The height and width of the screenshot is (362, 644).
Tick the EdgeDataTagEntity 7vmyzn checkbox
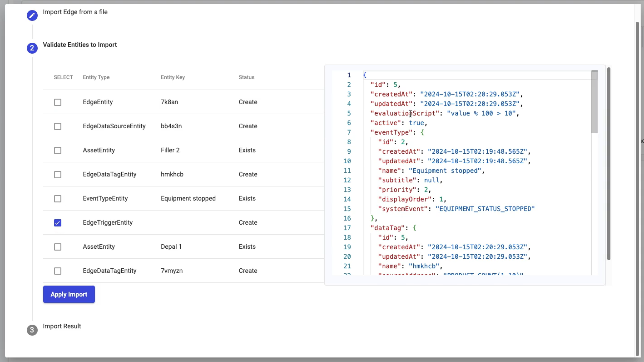(58, 271)
